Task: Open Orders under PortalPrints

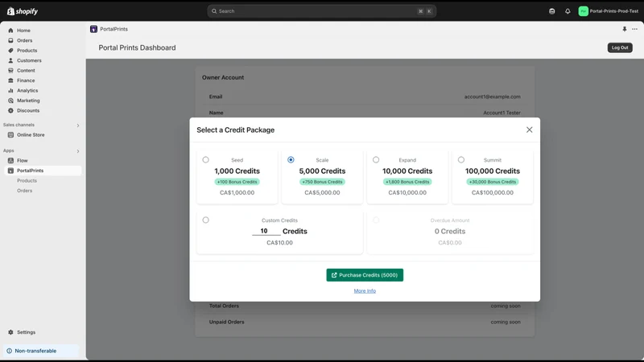Action: [25, 191]
